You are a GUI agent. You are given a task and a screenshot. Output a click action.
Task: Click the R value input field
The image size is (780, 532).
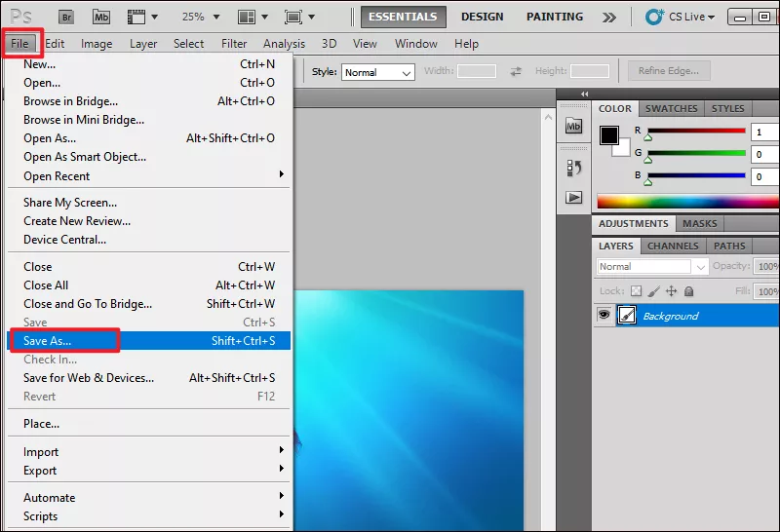coord(765,133)
